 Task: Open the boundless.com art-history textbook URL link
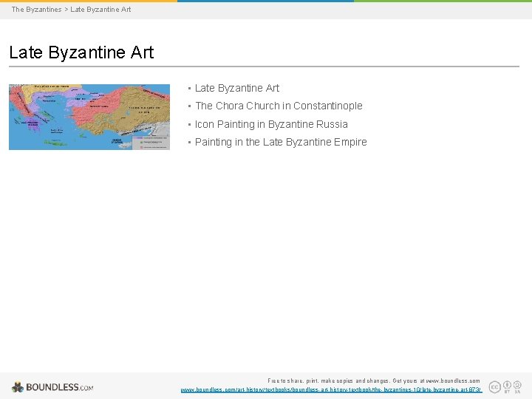[x=331, y=390]
